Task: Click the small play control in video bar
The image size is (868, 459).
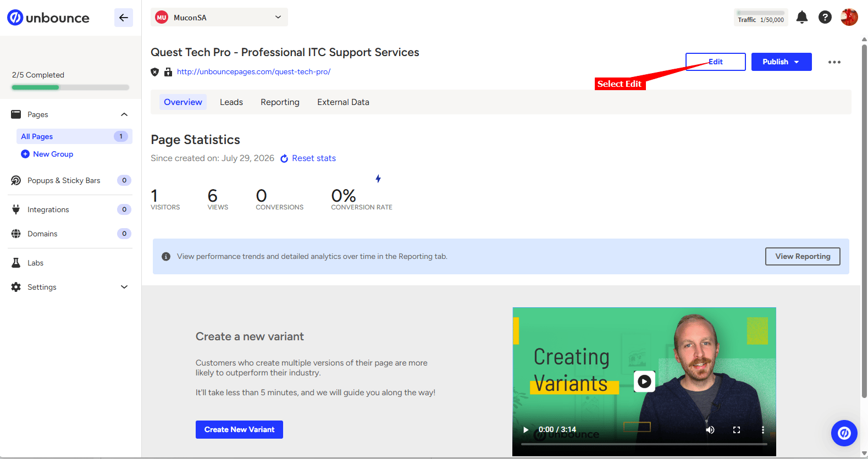Action: point(526,430)
